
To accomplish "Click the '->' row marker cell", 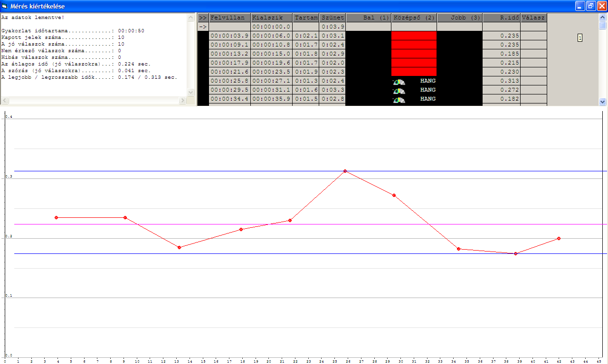I will 203,27.
